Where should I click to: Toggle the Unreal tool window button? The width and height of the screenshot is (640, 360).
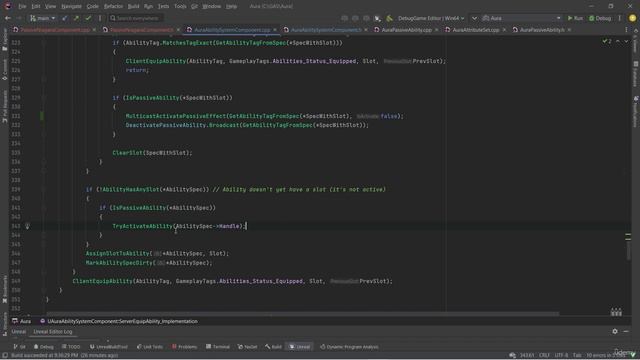click(x=300, y=347)
